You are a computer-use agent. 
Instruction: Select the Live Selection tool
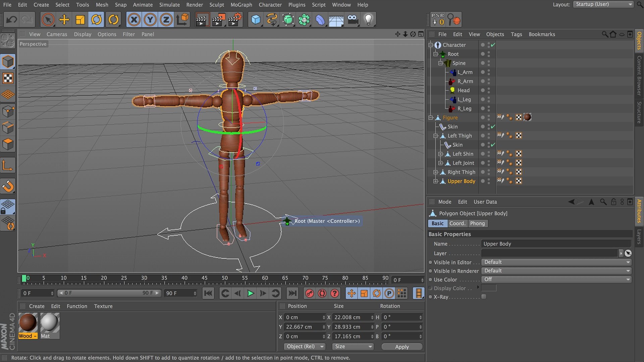[48, 20]
